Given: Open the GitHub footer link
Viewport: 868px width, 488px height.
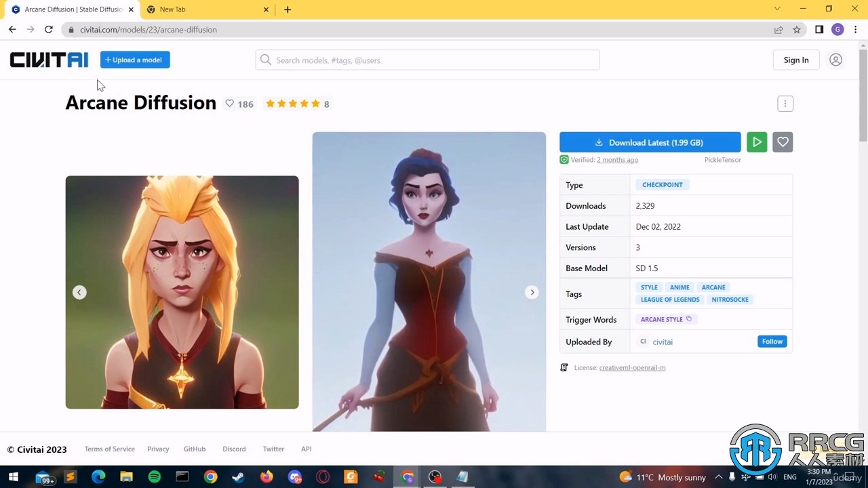Looking at the screenshot, I should click(x=195, y=449).
